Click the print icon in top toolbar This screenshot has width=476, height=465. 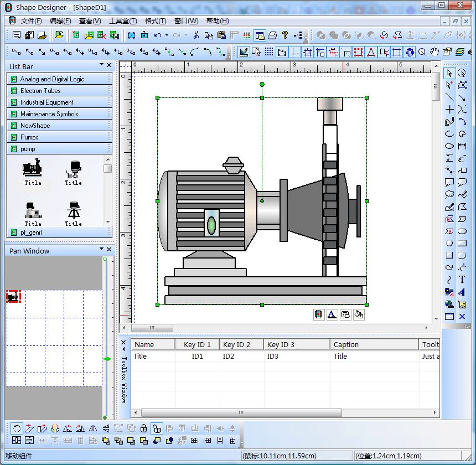click(272, 35)
